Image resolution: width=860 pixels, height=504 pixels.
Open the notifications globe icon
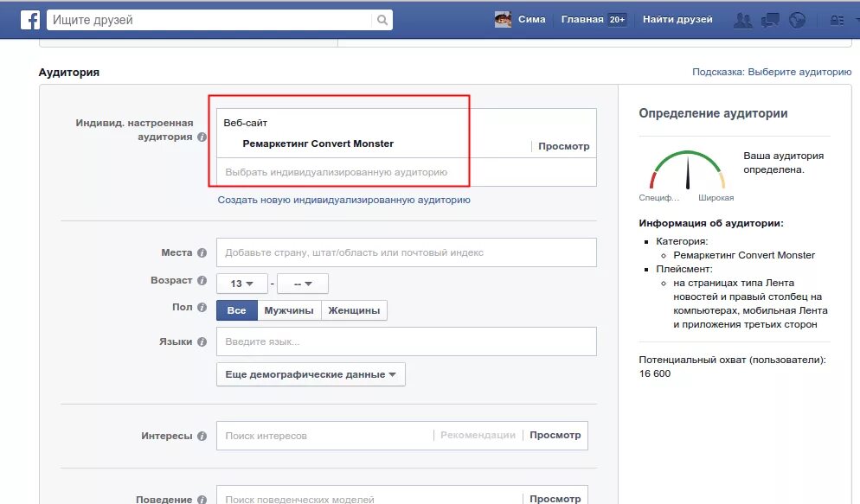(797, 20)
